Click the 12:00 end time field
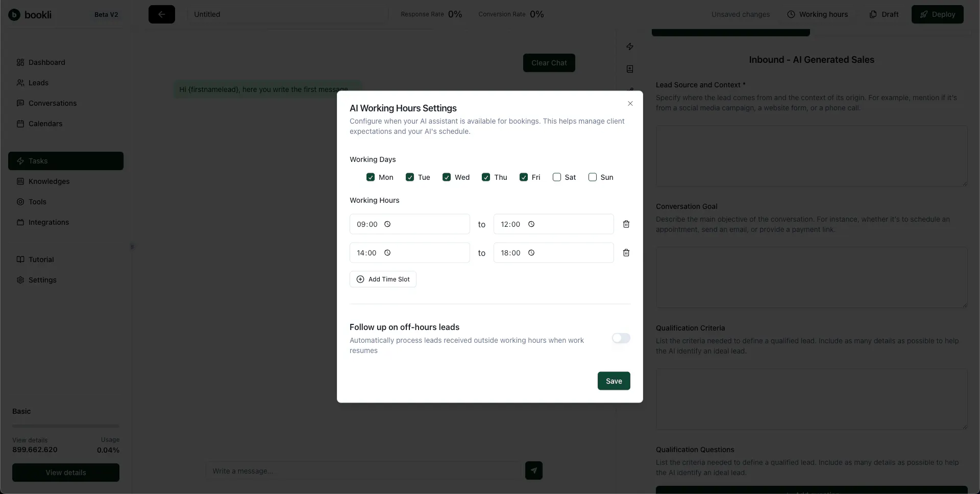 pos(553,224)
